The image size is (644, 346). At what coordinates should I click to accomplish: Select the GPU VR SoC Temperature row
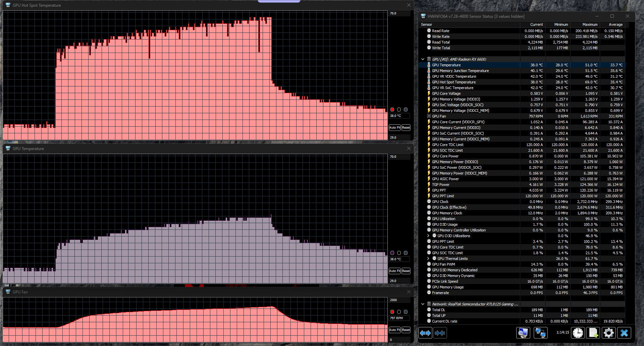(x=522, y=88)
